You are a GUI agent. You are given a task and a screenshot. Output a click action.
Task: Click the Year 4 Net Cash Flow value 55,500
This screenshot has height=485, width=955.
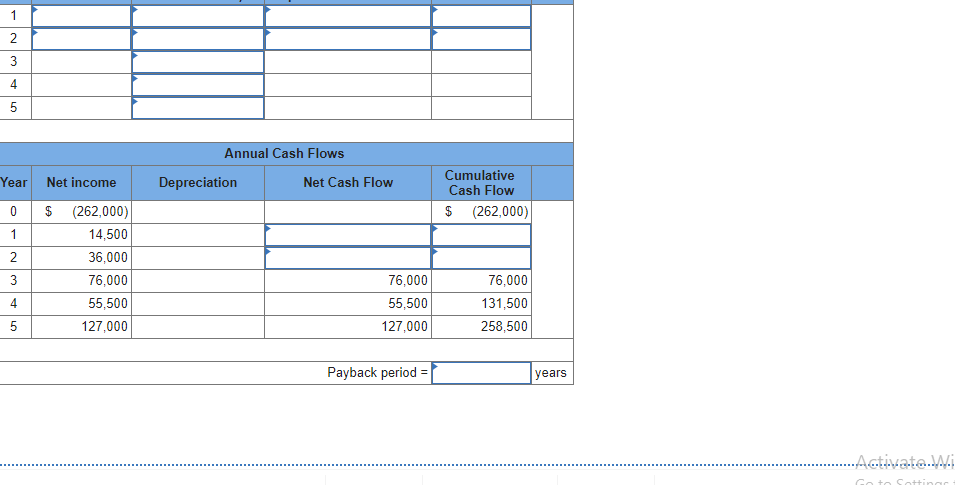point(408,303)
